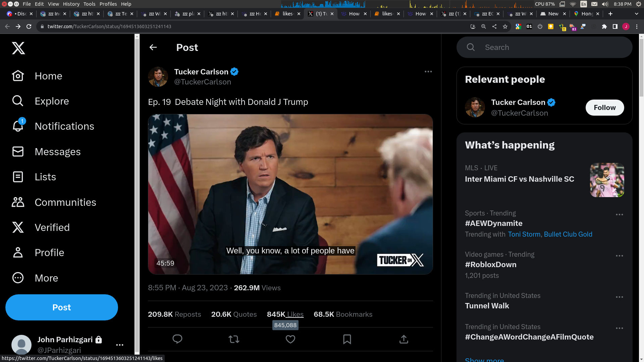Screen dimensions: 644x362
Task: Open Tucker Carlson's name in Relevant people
Action: (518, 102)
